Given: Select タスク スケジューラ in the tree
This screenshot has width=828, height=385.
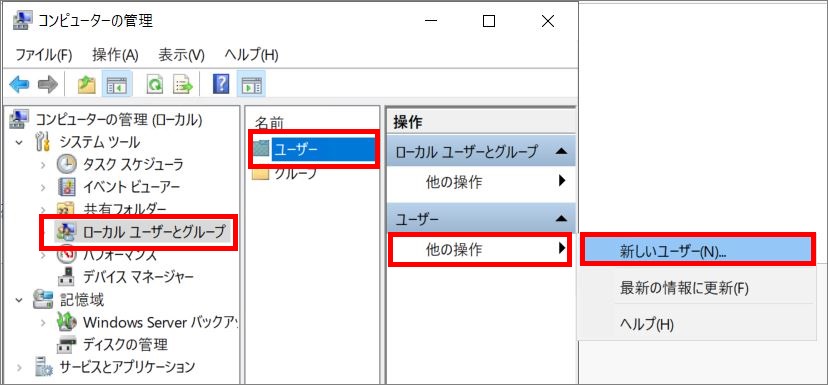Looking at the screenshot, I should (133, 164).
